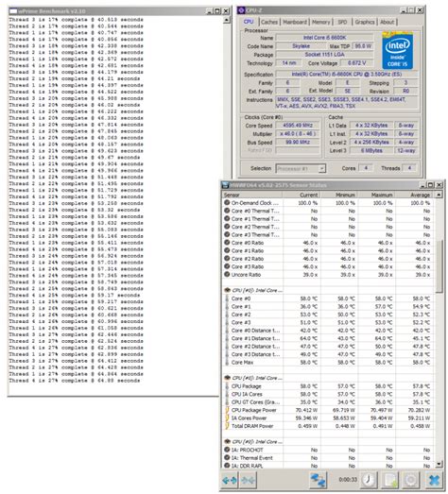
Task: Maximize the wPrime Benchmark window
Action: tap(217, 11)
